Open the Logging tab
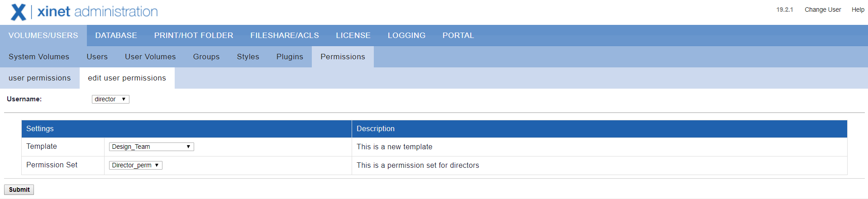 (x=406, y=35)
